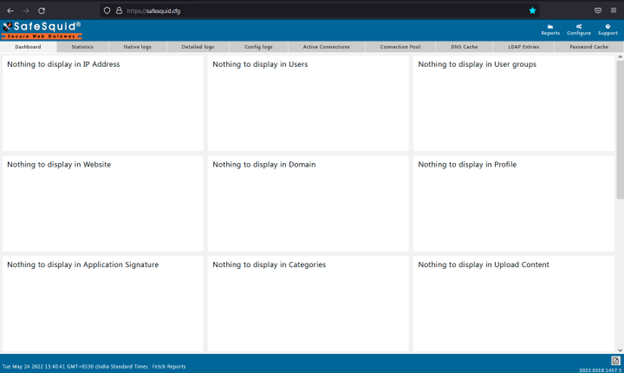Open the Detailed logs tab
This screenshot has width=624, height=373.
pyautogui.click(x=198, y=47)
